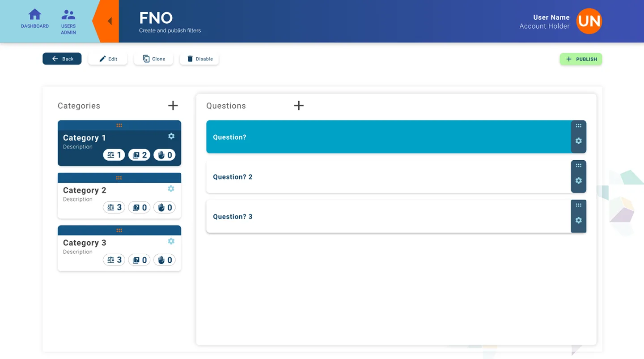Disable the filter with trash button

click(199, 59)
